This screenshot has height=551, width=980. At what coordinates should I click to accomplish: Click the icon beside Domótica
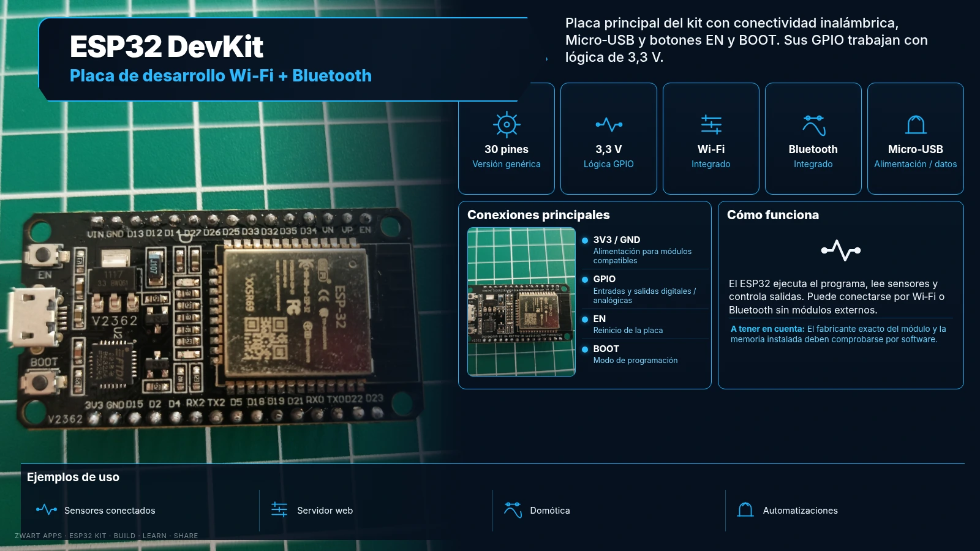pos(513,509)
